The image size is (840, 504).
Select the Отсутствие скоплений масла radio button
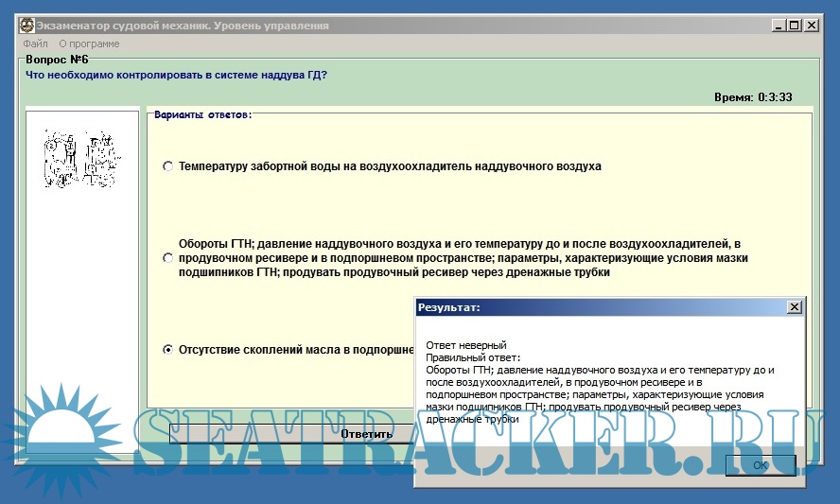point(168,349)
